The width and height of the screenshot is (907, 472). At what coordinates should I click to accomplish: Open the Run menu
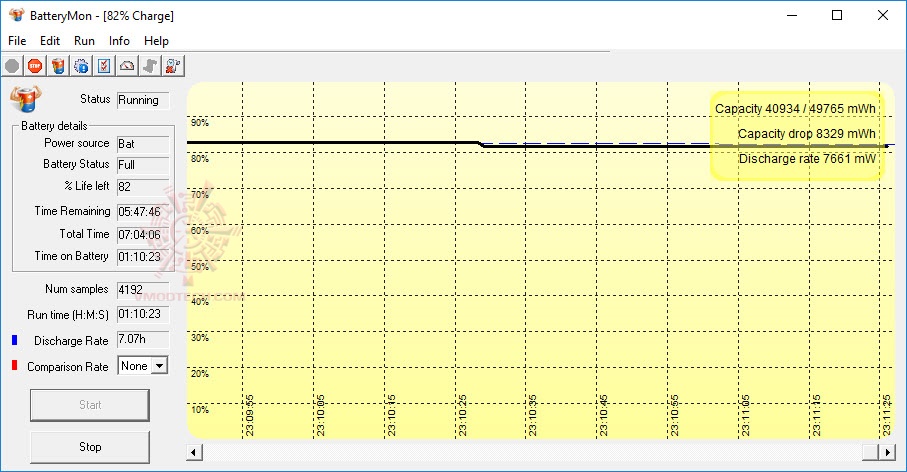[84, 41]
